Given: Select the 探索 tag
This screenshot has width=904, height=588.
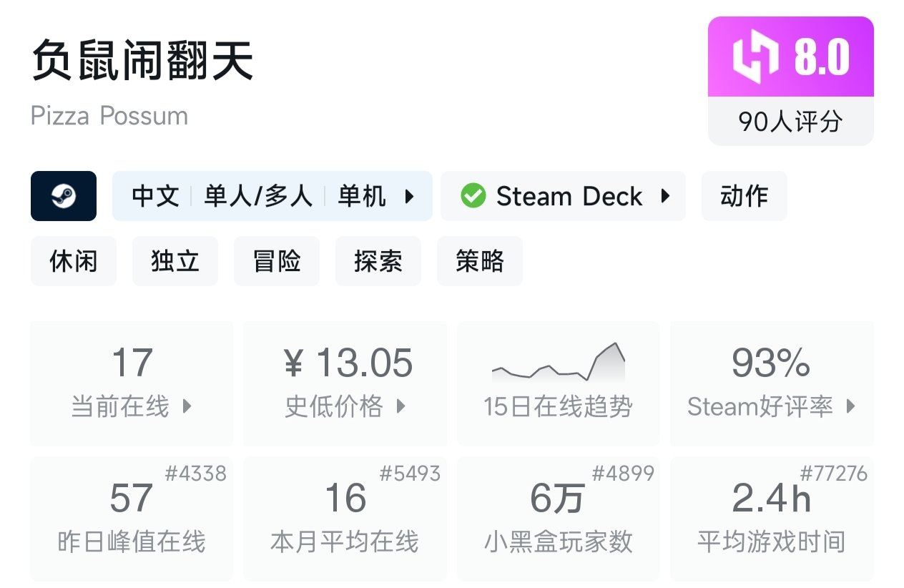Looking at the screenshot, I should (x=378, y=261).
